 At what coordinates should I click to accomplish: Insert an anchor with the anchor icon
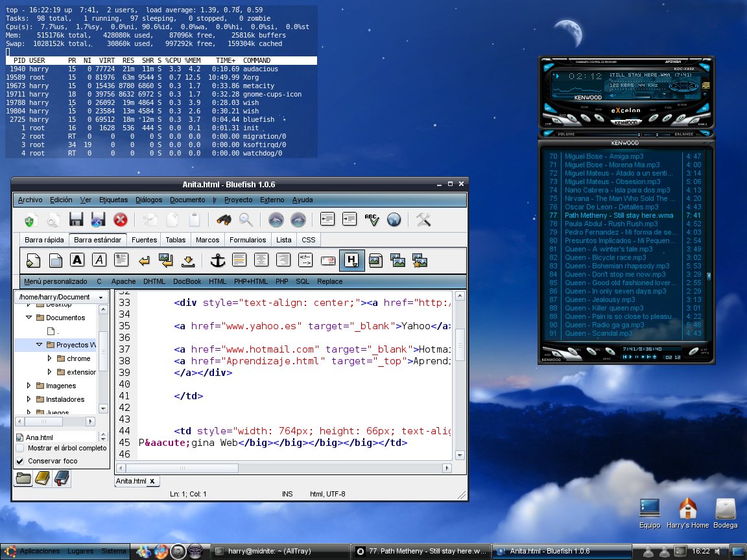[218, 261]
